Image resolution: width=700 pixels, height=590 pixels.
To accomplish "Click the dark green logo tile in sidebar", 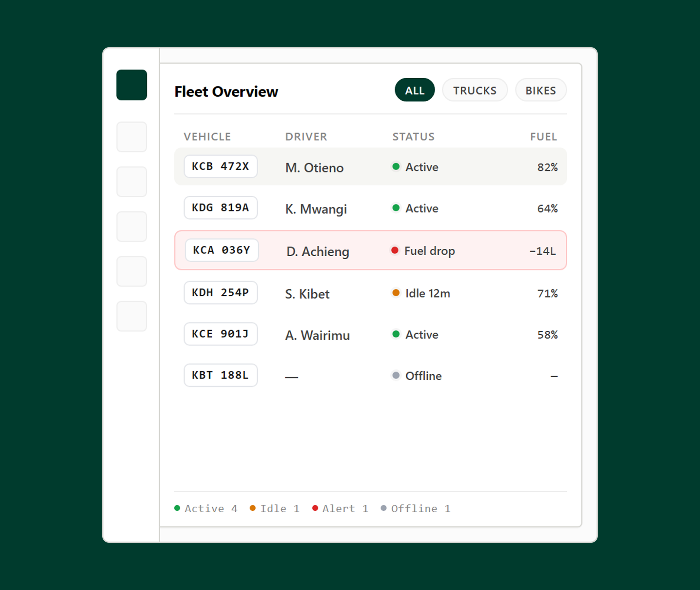I will point(131,85).
